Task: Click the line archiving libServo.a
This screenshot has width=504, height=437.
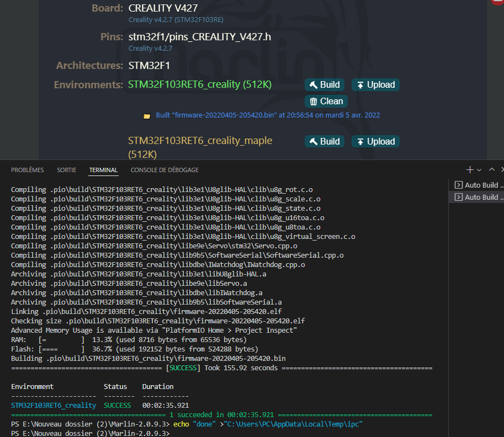Action: click(x=129, y=283)
